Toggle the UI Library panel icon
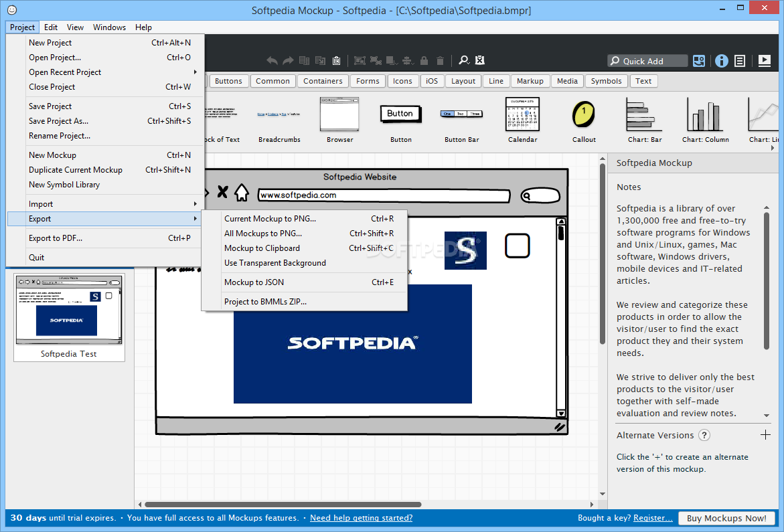 [699, 61]
